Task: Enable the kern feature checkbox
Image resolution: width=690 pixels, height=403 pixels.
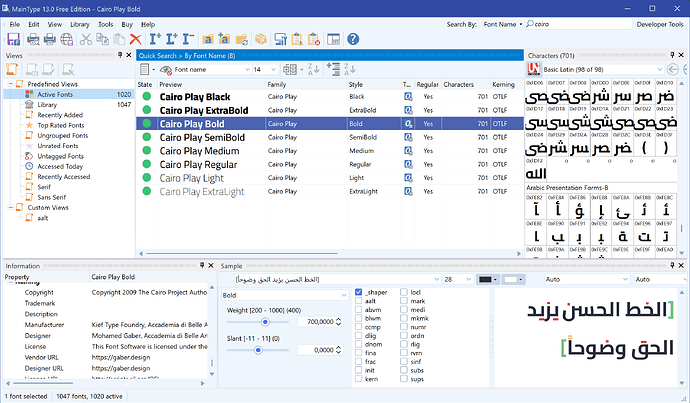Action: (x=359, y=380)
